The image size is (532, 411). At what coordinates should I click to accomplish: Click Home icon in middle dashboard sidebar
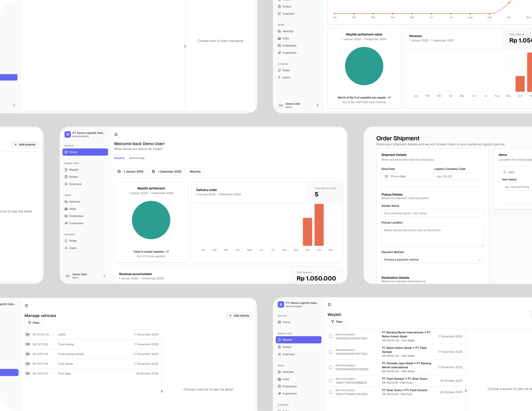pos(66,152)
